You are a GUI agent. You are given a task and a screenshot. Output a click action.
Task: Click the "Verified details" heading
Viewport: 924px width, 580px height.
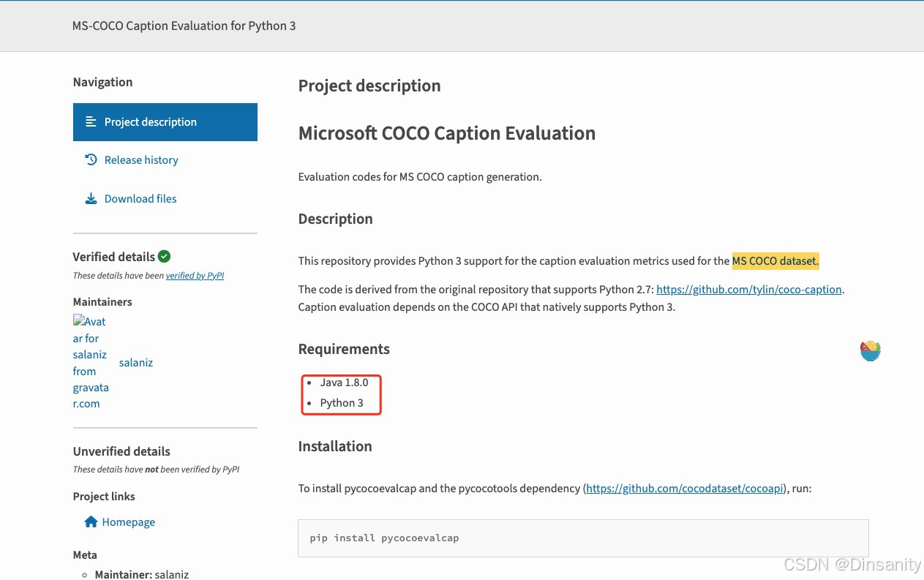114,257
